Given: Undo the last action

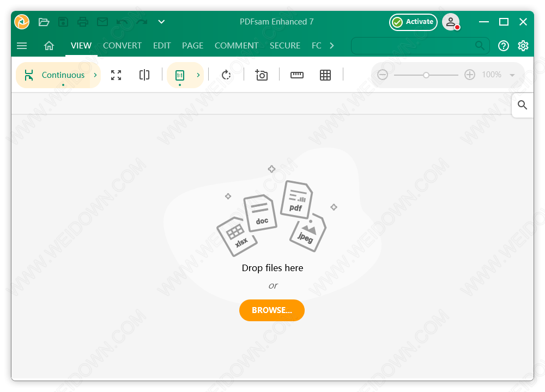Looking at the screenshot, I should [x=122, y=22].
